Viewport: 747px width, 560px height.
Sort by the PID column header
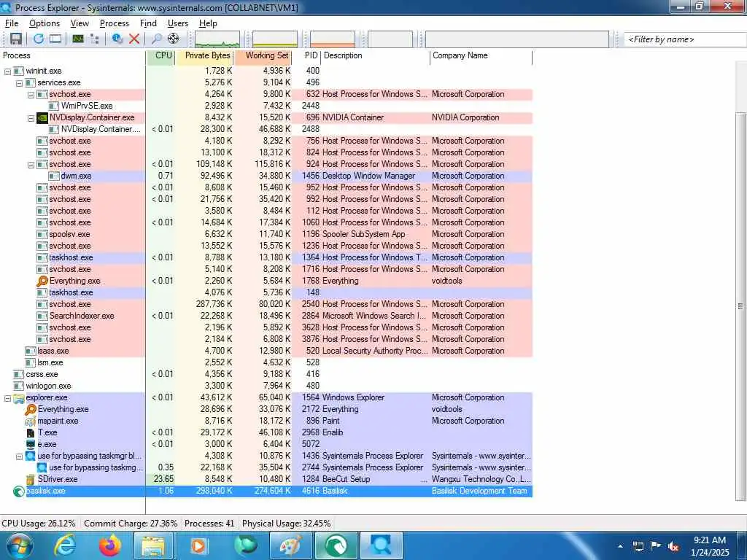(307, 55)
